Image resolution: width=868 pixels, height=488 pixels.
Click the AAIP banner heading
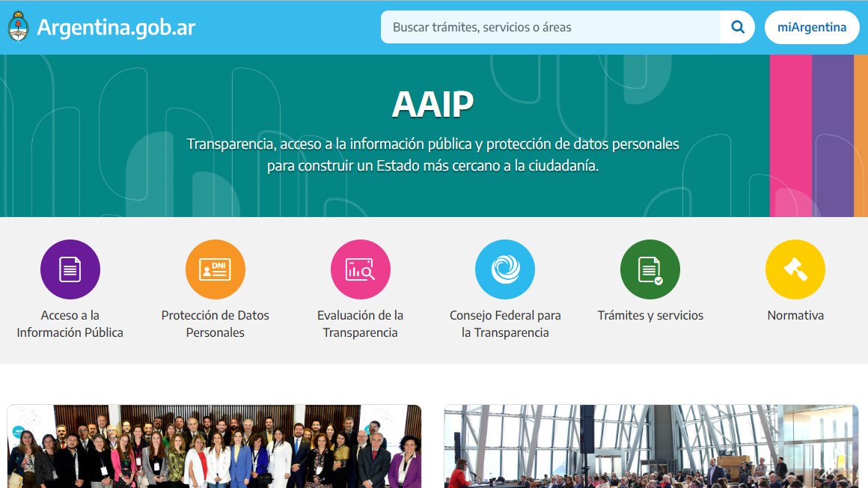tap(433, 104)
